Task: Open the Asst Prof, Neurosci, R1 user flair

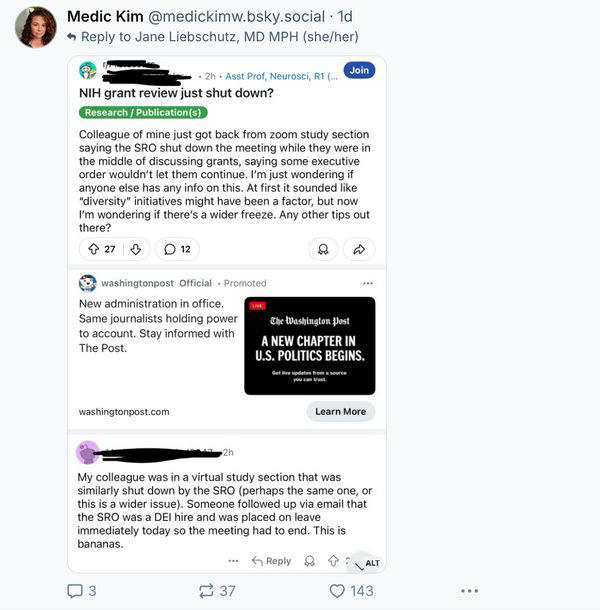Action: coord(282,76)
